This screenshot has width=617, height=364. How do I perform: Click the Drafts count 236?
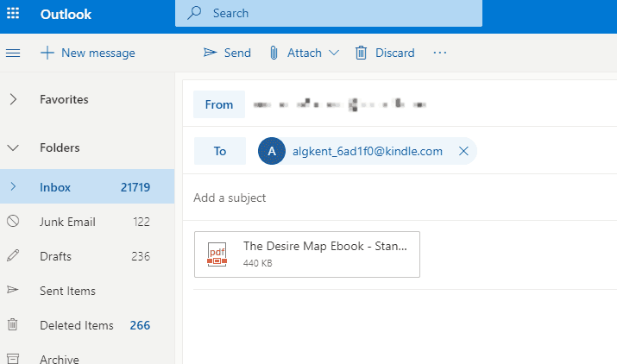tap(141, 256)
